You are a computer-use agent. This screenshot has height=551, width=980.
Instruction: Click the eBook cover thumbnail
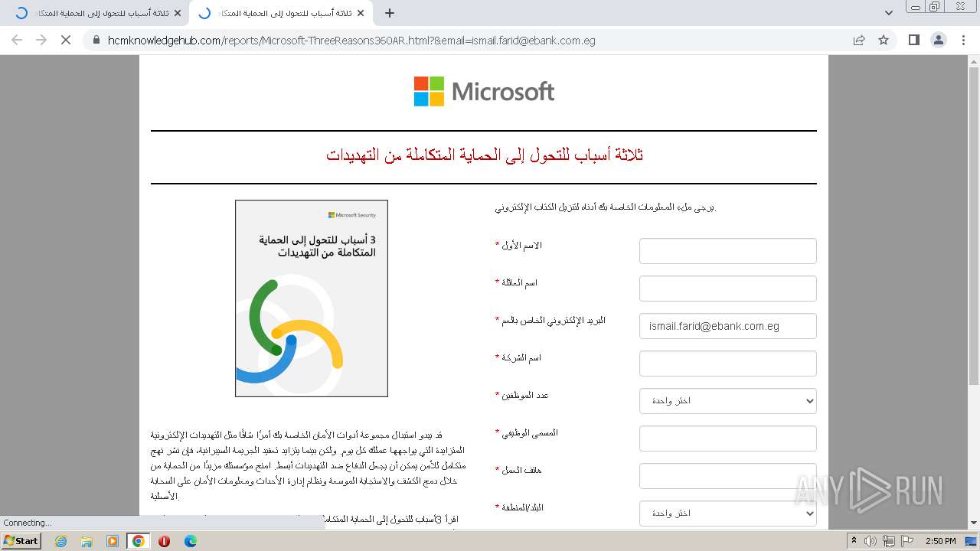(x=312, y=298)
